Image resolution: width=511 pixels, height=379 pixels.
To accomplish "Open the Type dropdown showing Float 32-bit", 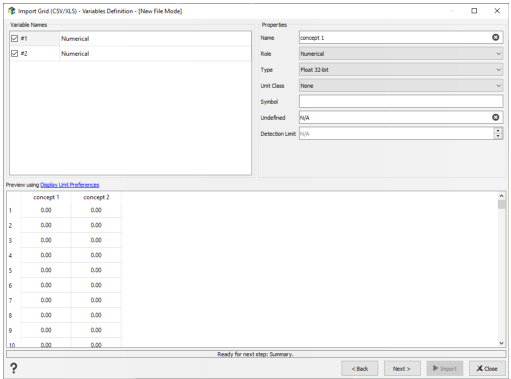I will point(401,70).
